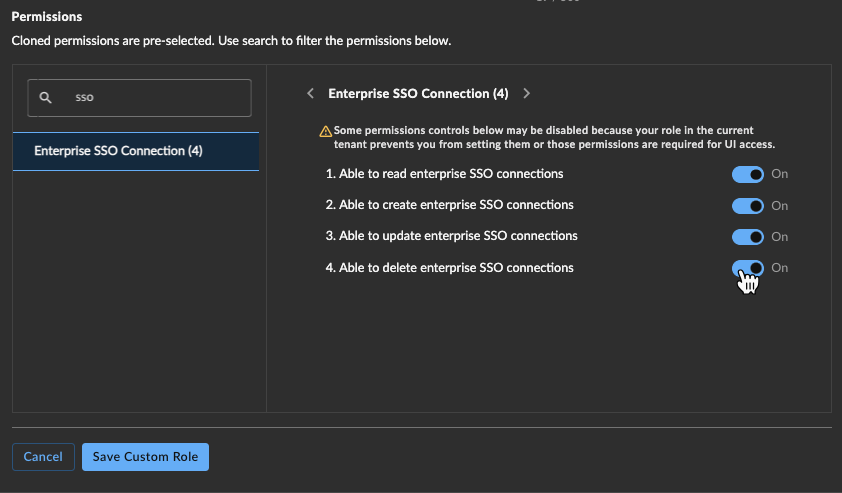842x493 pixels.
Task: Click the "On" label beside update permission
Action: pyautogui.click(x=780, y=237)
